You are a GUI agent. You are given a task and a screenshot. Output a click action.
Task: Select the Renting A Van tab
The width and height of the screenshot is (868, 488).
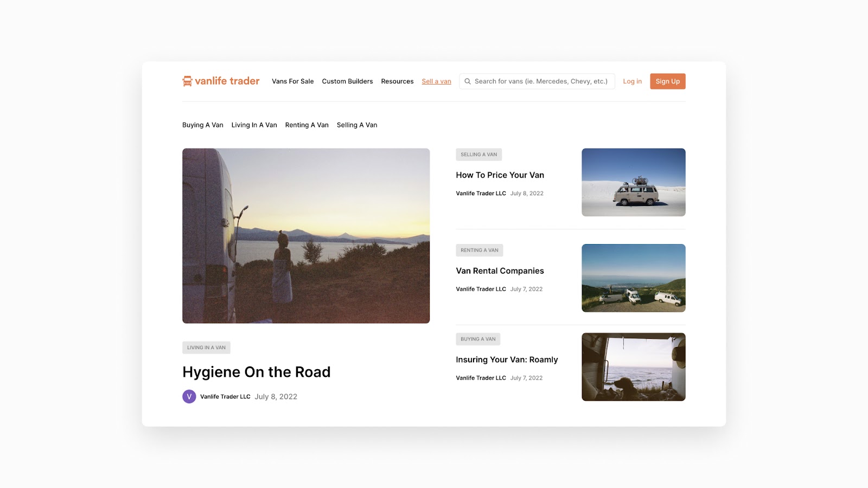click(307, 125)
